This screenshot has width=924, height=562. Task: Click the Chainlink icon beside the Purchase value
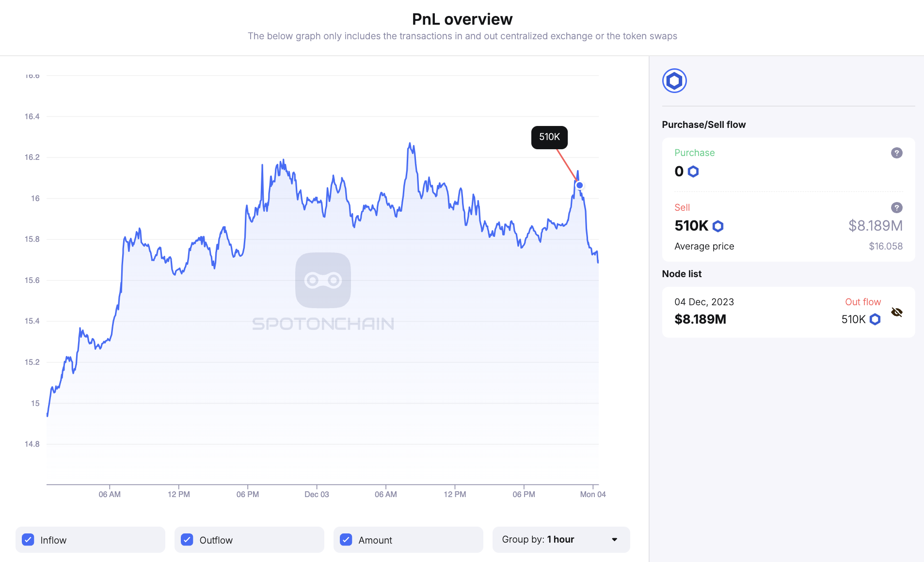click(692, 172)
